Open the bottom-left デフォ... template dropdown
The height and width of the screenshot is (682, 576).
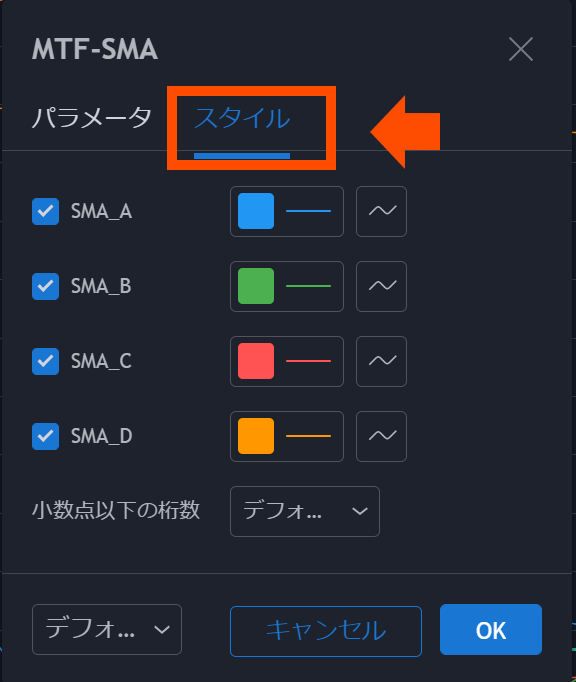pos(107,629)
